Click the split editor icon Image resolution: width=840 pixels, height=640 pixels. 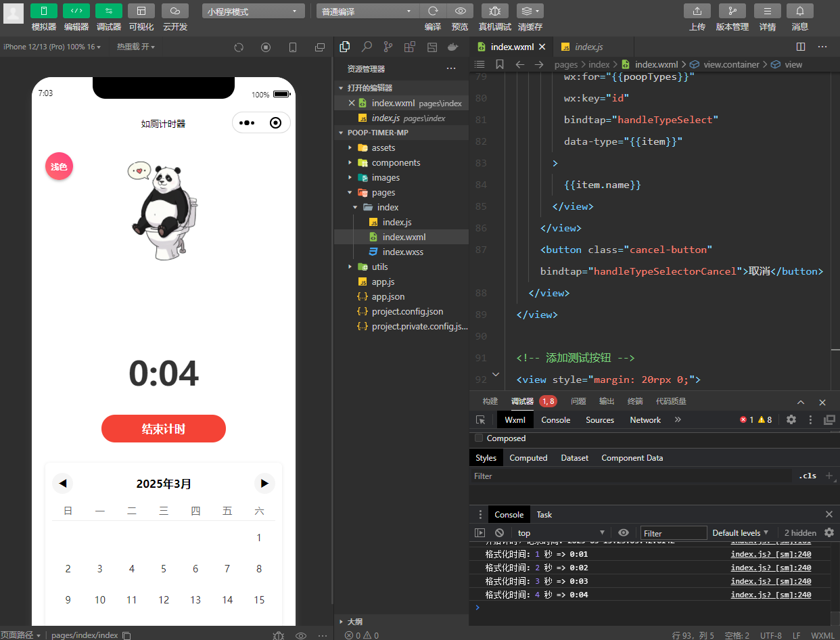coord(801,47)
